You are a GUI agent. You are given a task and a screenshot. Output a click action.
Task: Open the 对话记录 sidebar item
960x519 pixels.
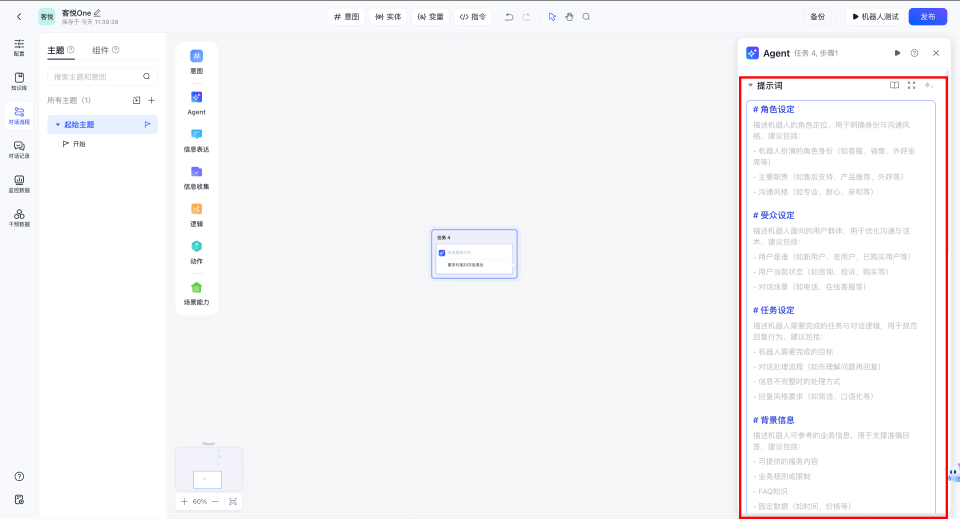19,149
